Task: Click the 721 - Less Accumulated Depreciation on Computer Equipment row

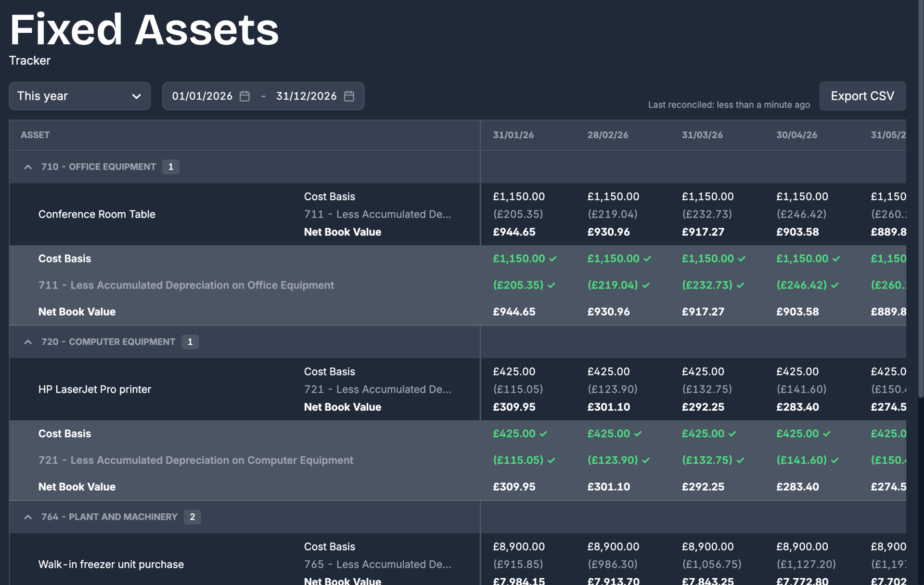Action: [x=458, y=460]
